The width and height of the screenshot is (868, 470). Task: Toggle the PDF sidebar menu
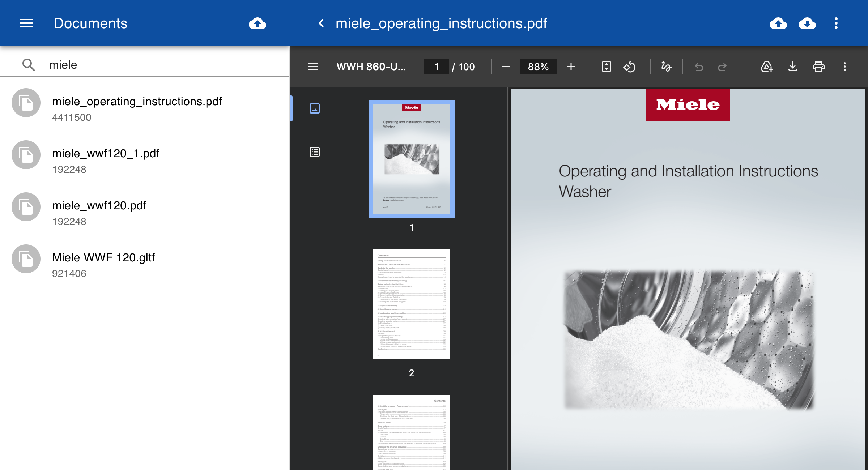(313, 67)
